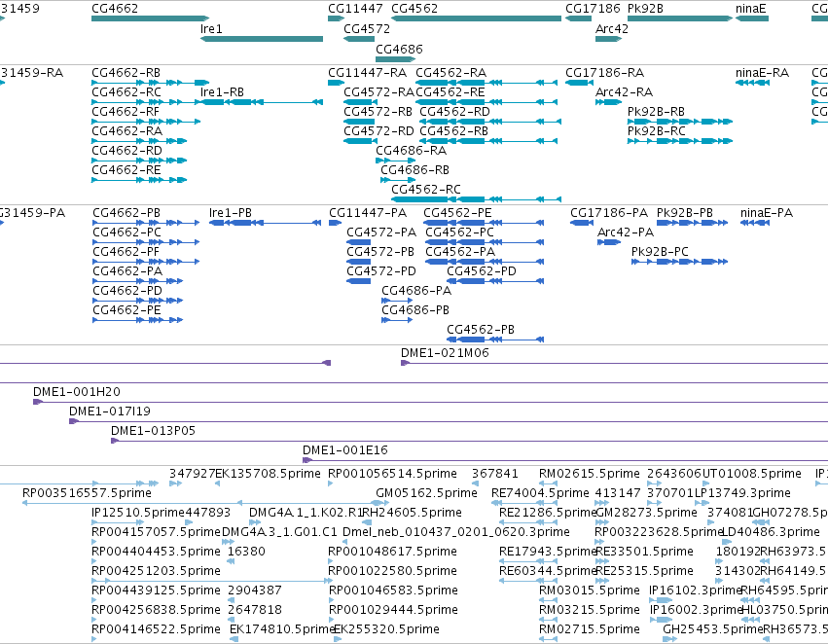
Task: Select EST RE17943.5prime
Action: (547, 552)
